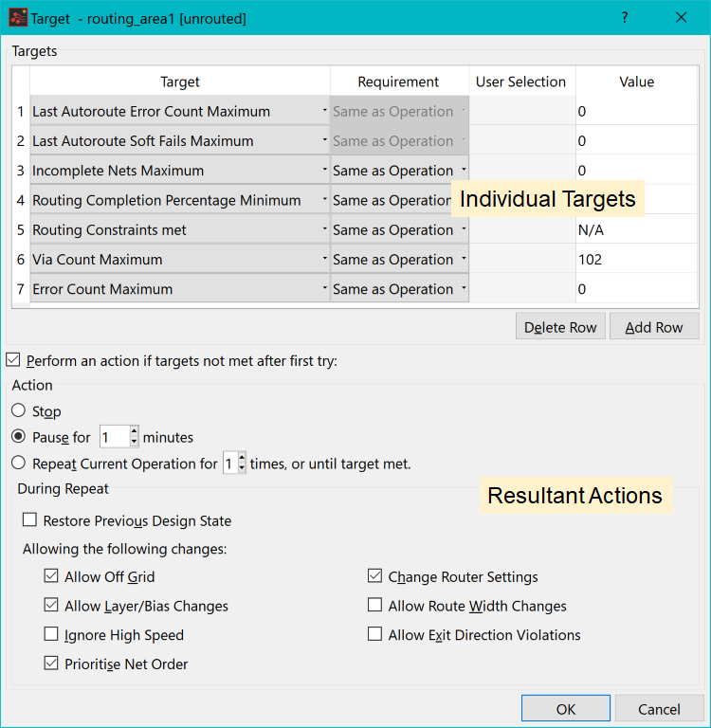The image size is (711, 728).
Task: Open Last Autoroute Soft Fails Maximum dropdown
Action: (180, 140)
